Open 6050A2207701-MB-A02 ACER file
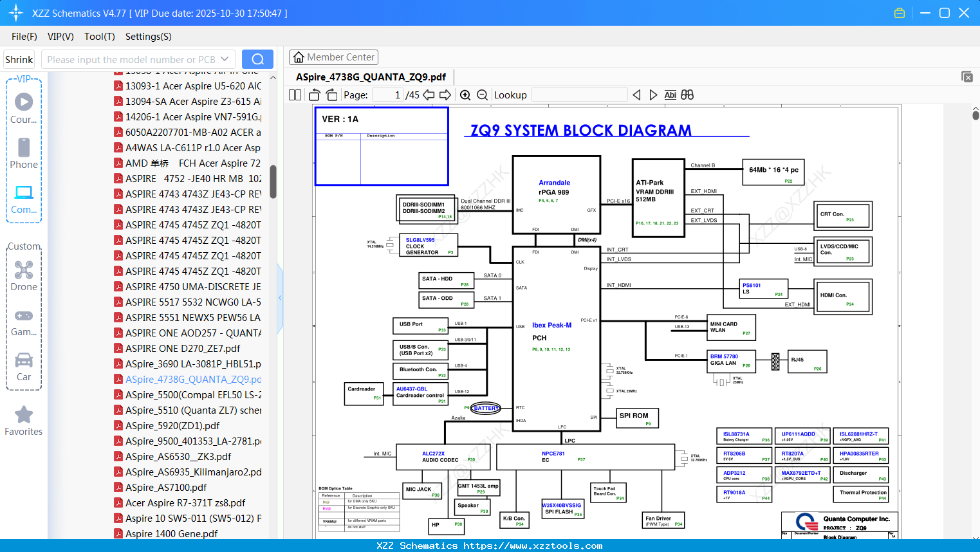This screenshot has width=980, height=552. click(x=187, y=132)
